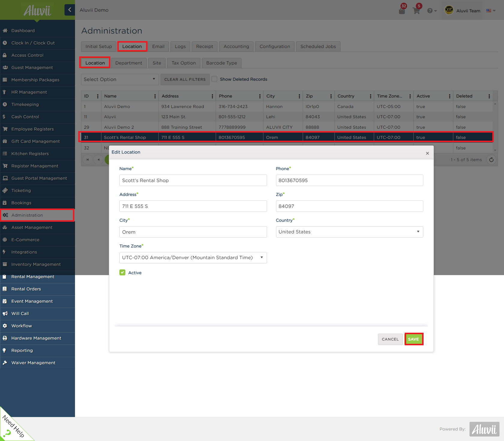Open the Phone column options menu
The height and width of the screenshot is (441, 504).
260,96
